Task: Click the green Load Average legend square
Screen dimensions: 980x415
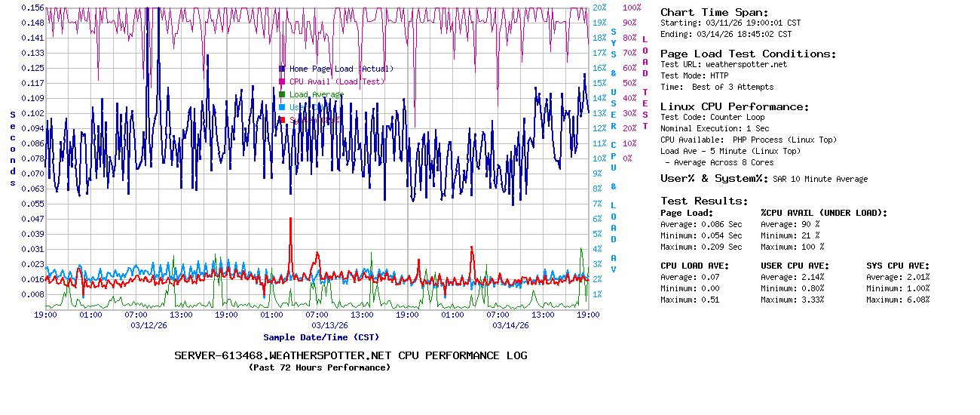Action: tap(282, 94)
